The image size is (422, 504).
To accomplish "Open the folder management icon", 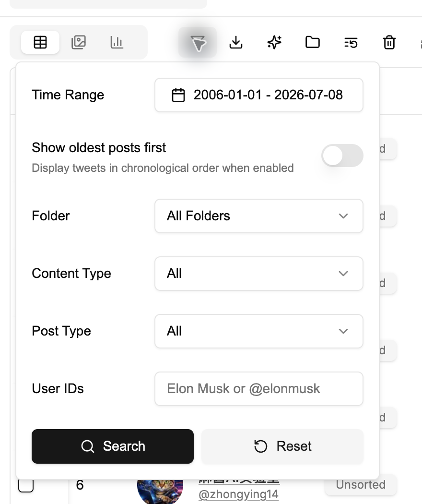I will tap(313, 42).
